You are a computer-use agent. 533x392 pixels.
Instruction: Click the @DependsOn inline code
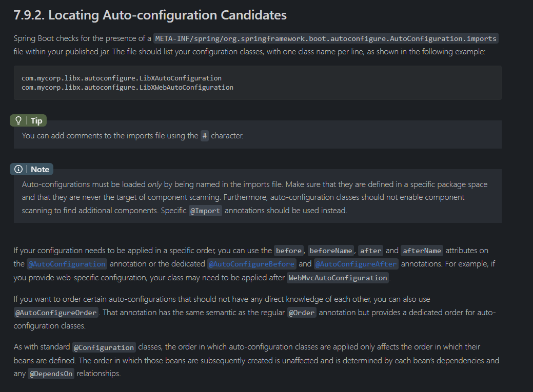51,374
